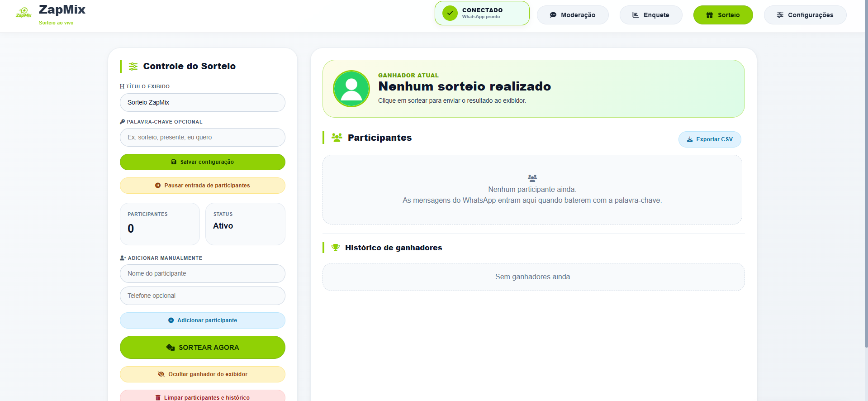This screenshot has height=401, width=868.
Task: Select the Sorteio tab
Action: (x=723, y=15)
